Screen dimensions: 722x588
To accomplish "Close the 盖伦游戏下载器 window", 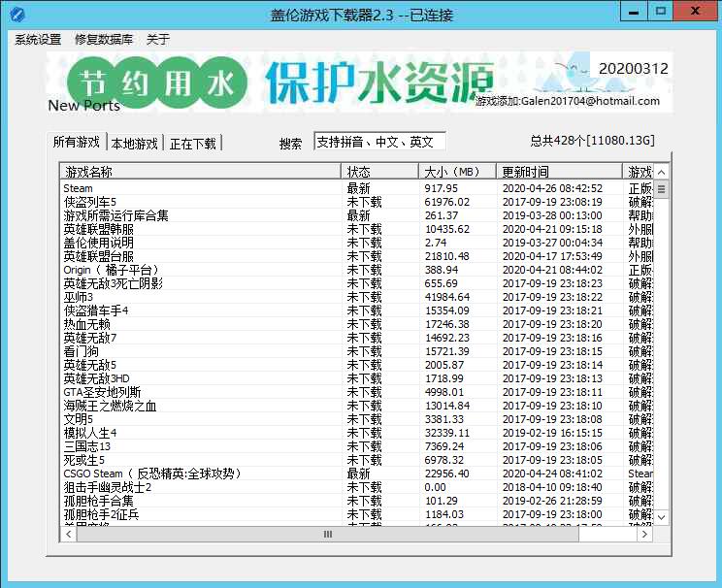I will pyautogui.click(x=696, y=11).
